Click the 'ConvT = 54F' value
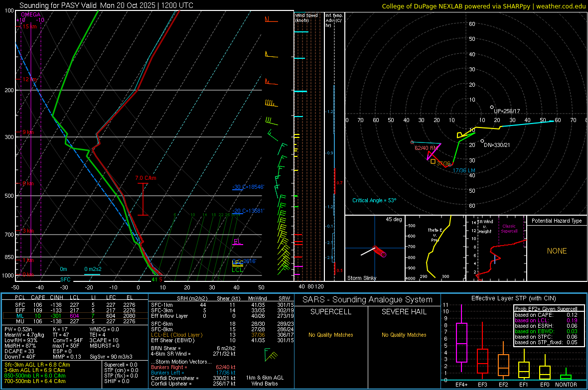This screenshot has height=390, width=588. (68, 340)
